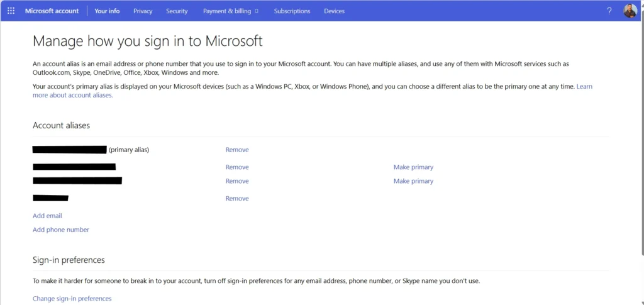Open the Microsoft apps launcher grid

[11, 11]
